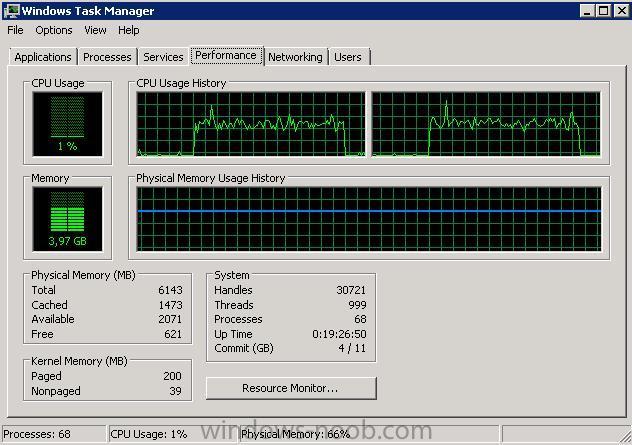The width and height of the screenshot is (632, 445).
Task: Open the Options menu
Action: 54,30
